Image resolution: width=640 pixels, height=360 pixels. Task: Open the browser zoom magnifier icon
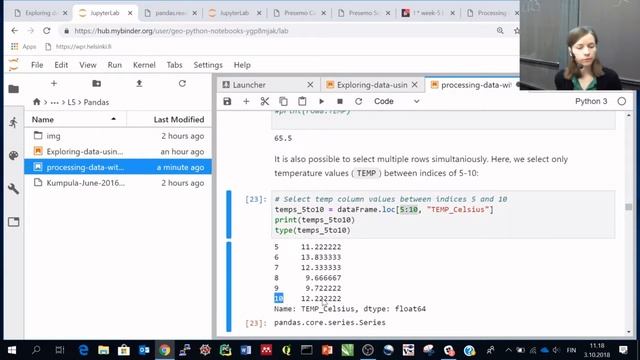[500, 31]
